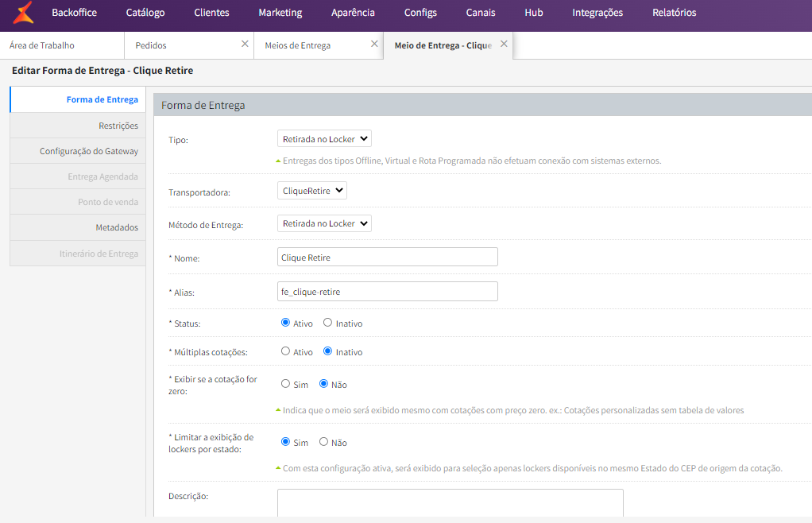
Task: Expand the Transportadora dropdown
Action: click(311, 191)
